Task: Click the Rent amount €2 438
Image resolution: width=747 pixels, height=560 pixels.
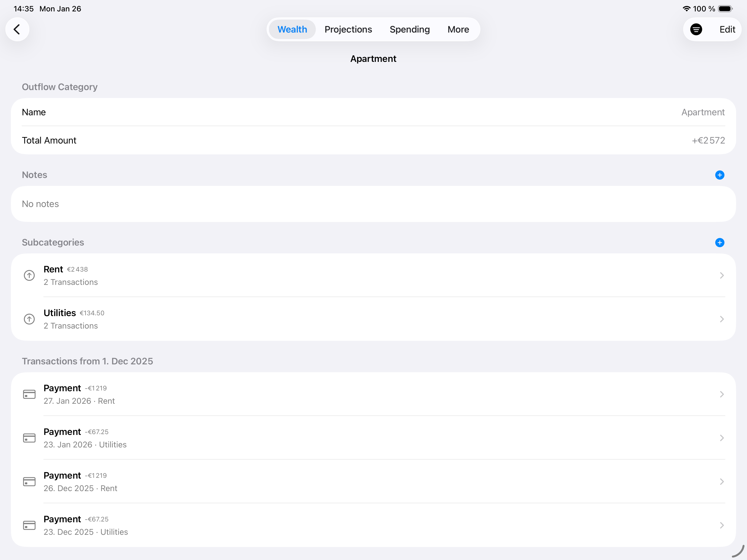Action: [77, 269]
